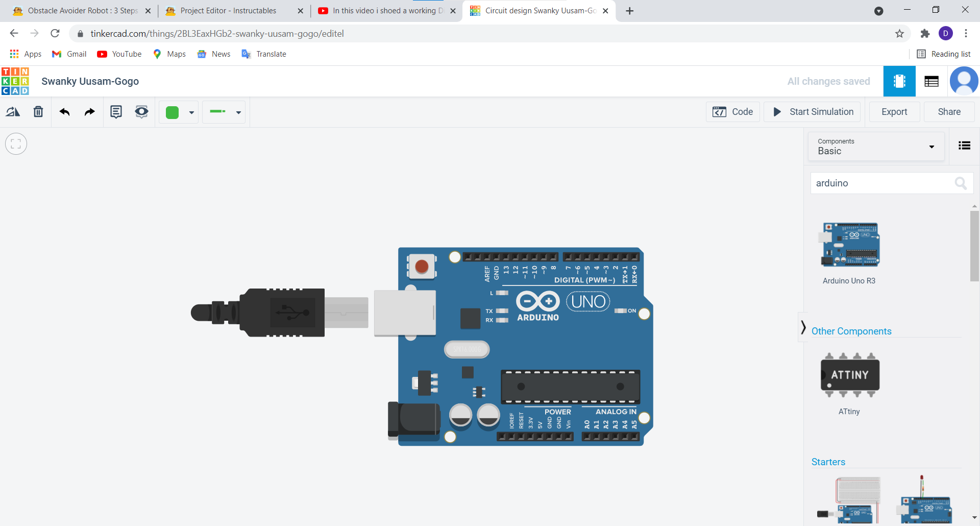Select the ATtiny component thumbnail
The image size is (980, 526).
[x=850, y=375]
